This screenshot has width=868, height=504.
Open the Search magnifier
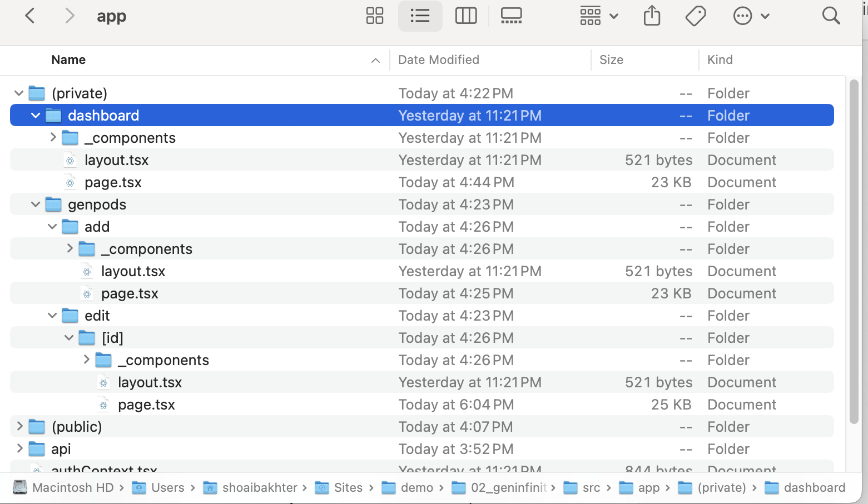coord(831,16)
